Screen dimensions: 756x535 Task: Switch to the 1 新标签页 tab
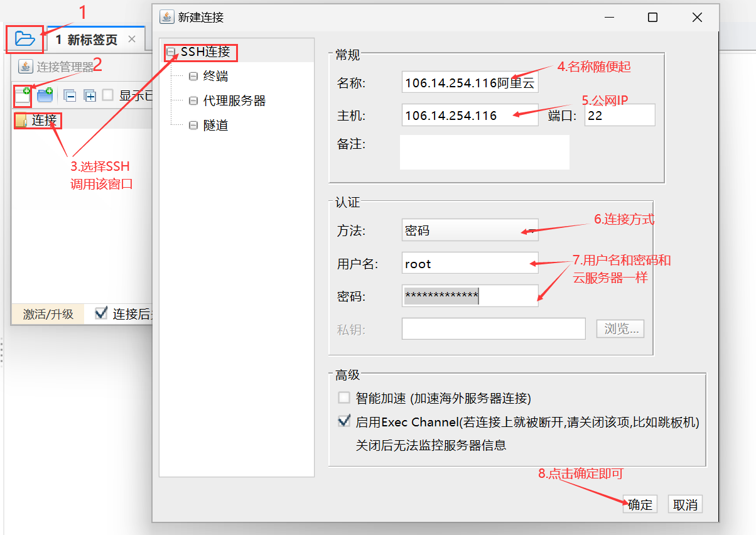[x=87, y=40]
